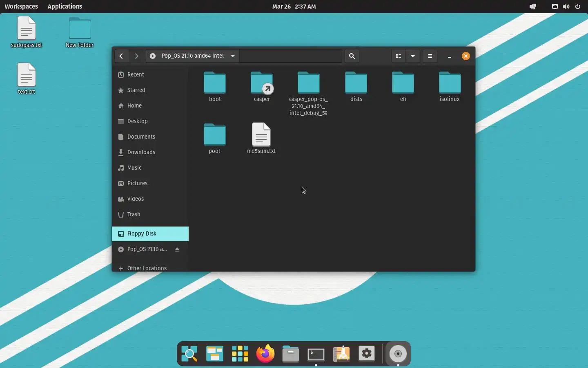The width and height of the screenshot is (588, 368).
Task: Select the casper_pop-os_21.10_amd64_intel_debug_59 folder
Action: coord(309,94)
